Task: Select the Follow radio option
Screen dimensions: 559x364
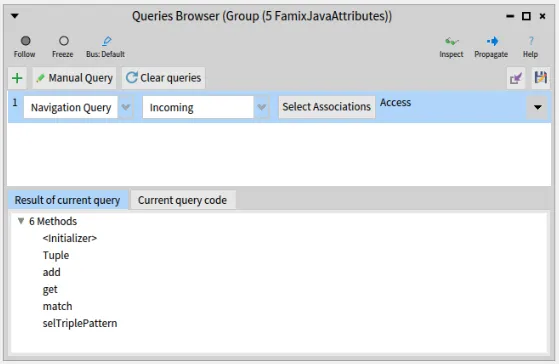Action: tap(25, 41)
